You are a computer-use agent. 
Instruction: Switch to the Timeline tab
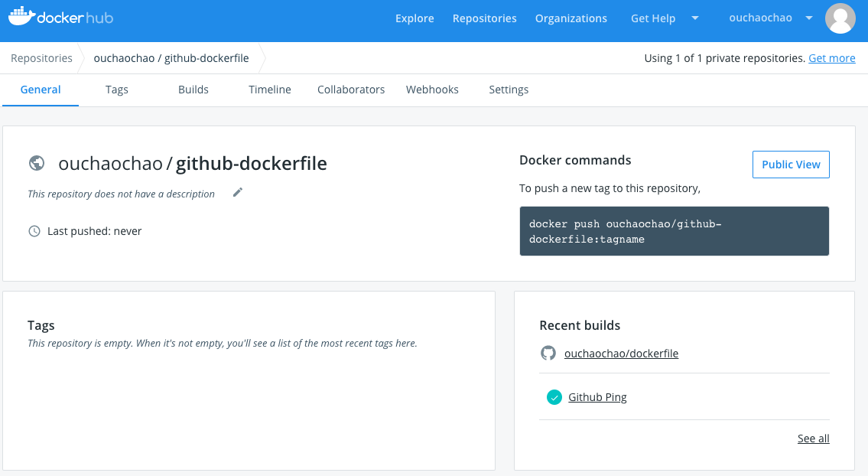coord(270,90)
